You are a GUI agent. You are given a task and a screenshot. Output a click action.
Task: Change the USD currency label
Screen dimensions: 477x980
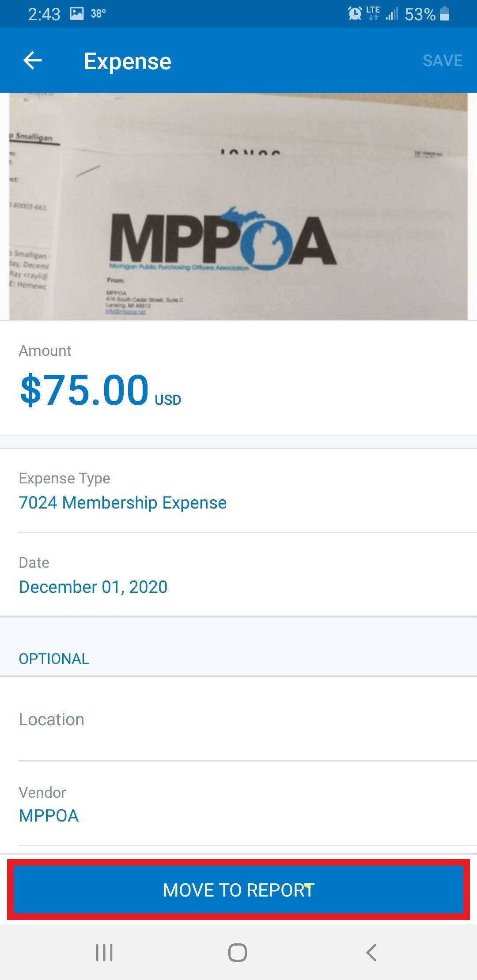pyautogui.click(x=168, y=400)
